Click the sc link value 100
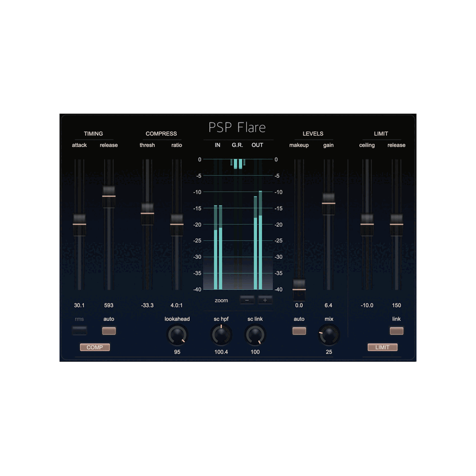 tap(255, 352)
